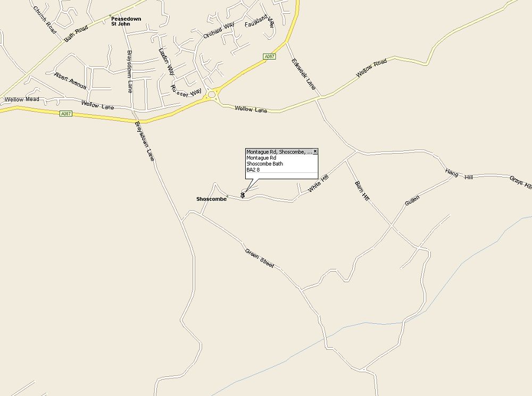Viewport: 532px width, 396px height.
Task: Click the Hang Hill road label
Action: click(x=459, y=174)
